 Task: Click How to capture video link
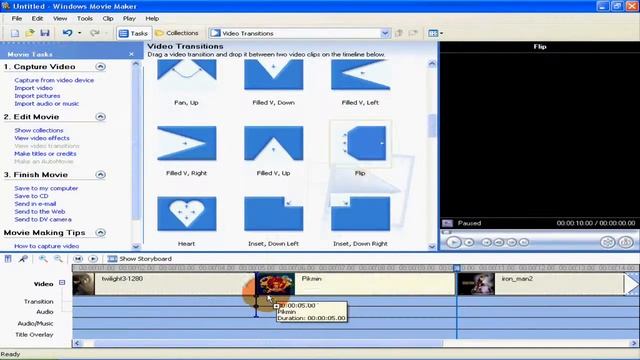[x=47, y=246]
